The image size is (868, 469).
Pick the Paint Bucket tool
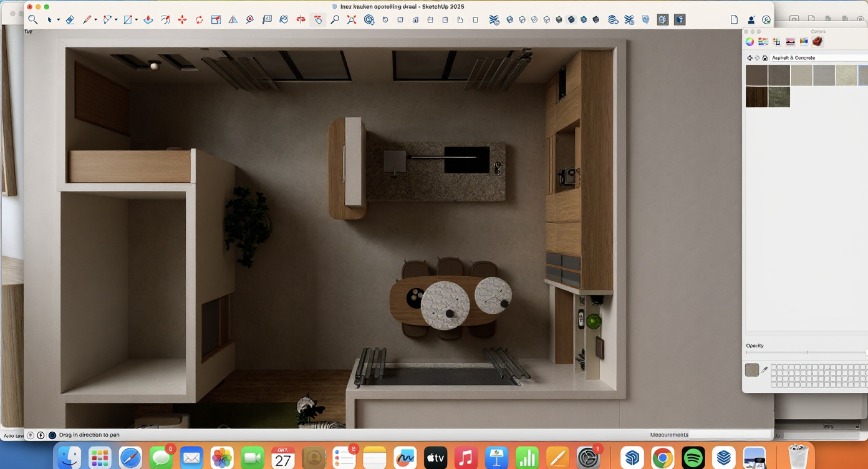coord(284,20)
